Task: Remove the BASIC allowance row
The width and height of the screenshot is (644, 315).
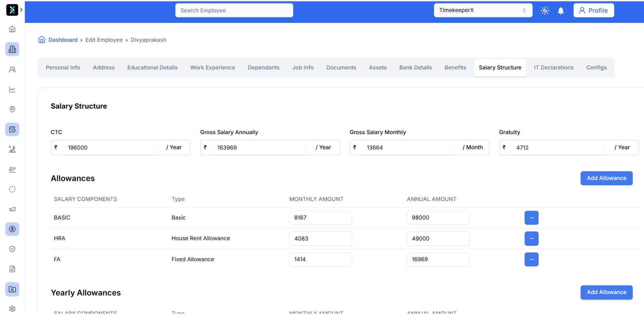Action: click(x=531, y=218)
